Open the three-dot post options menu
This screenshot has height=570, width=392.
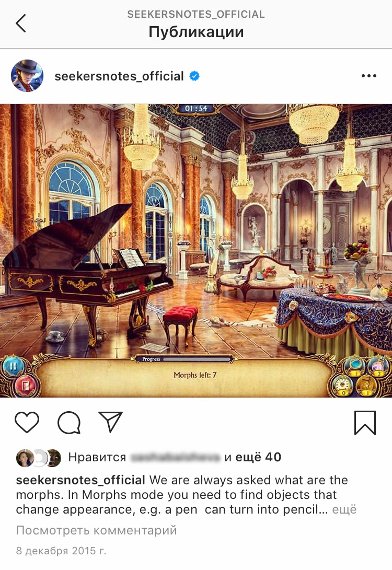[368, 76]
